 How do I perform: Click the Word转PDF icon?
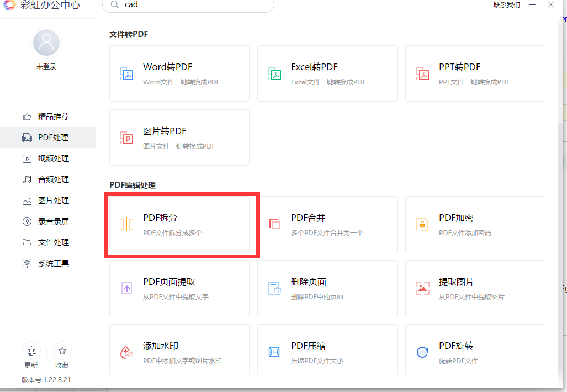126,74
